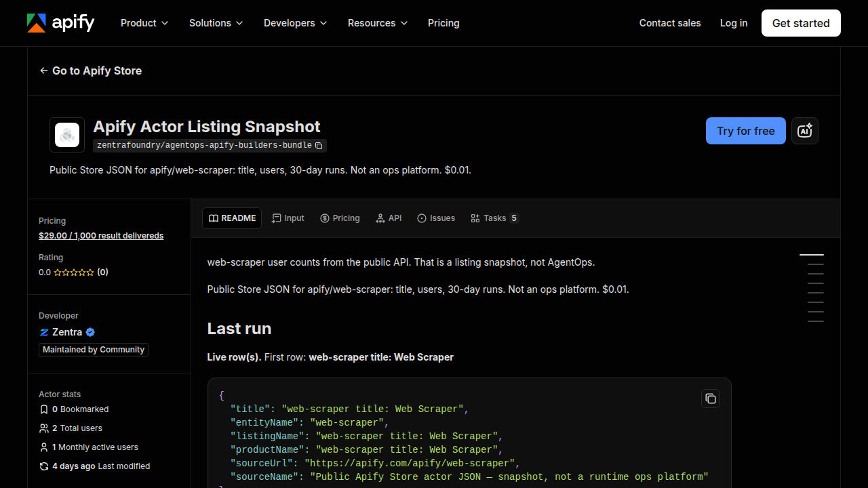Click the rating stars
The height and width of the screenshot is (488, 868).
[74, 272]
